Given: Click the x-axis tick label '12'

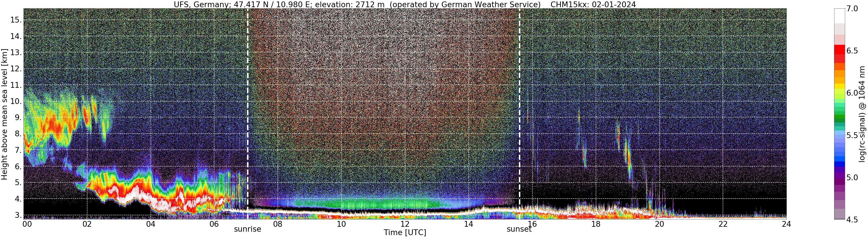Looking at the screenshot, I should pyautogui.click(x=405, y=224).
